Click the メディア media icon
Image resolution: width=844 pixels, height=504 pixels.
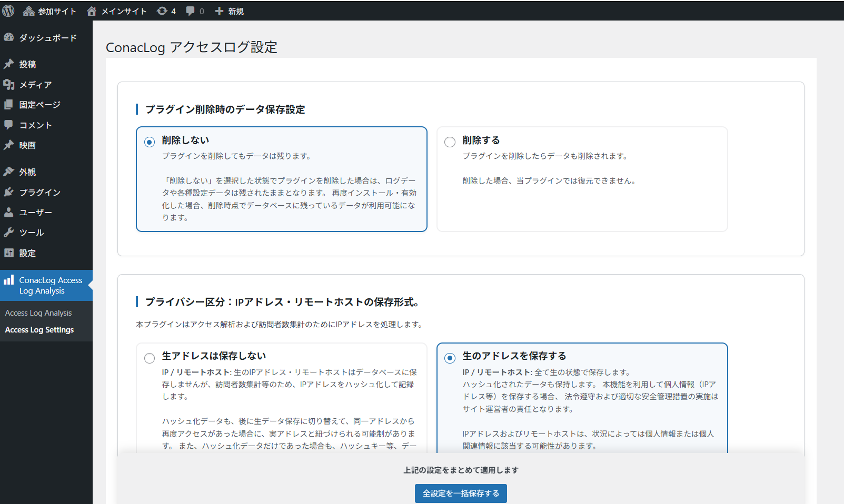pyautogui.click(x=8, y=84)
